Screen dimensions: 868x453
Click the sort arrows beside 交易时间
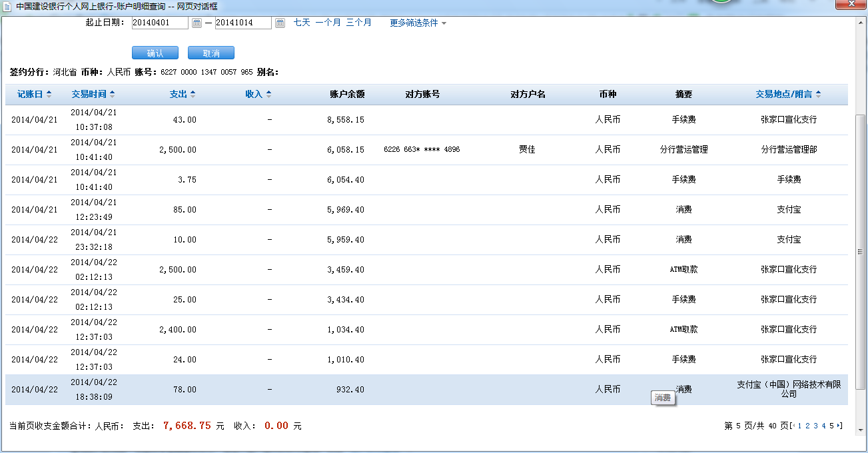(x=112, y=95)
